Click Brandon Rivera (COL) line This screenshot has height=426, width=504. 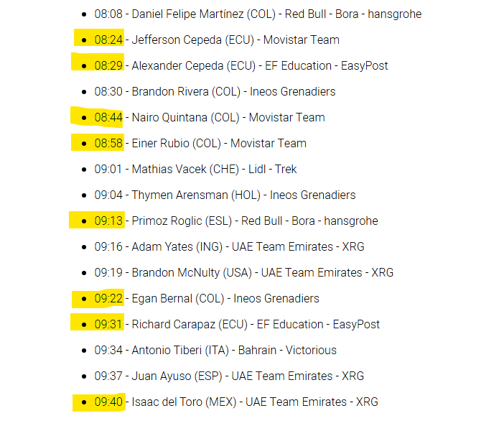[215, 92]
